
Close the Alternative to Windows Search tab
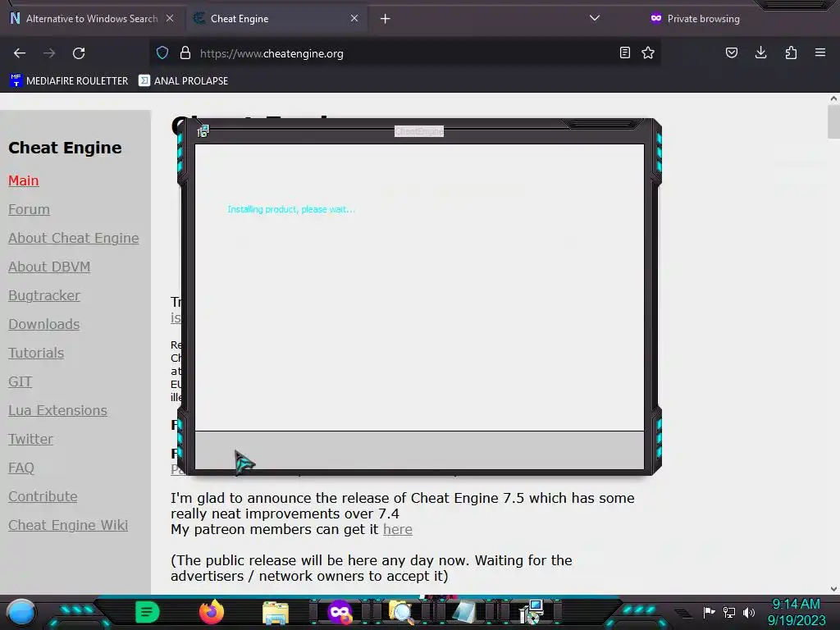[x=170, y=19]
